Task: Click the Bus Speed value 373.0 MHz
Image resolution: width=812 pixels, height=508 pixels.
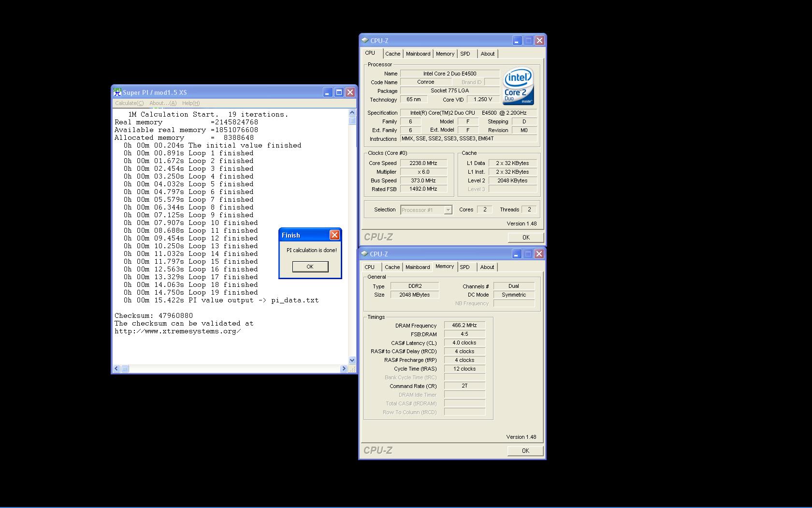Action: tap(423, 180)
